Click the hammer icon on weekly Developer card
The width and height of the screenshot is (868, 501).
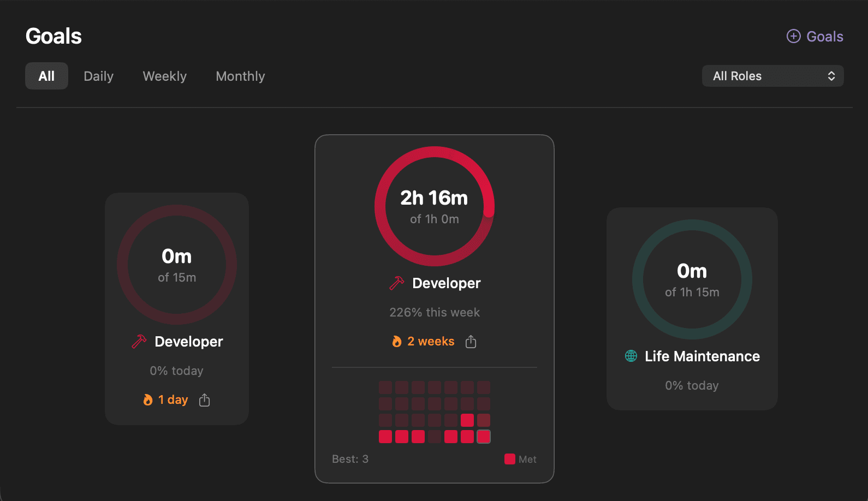point(397,283)
